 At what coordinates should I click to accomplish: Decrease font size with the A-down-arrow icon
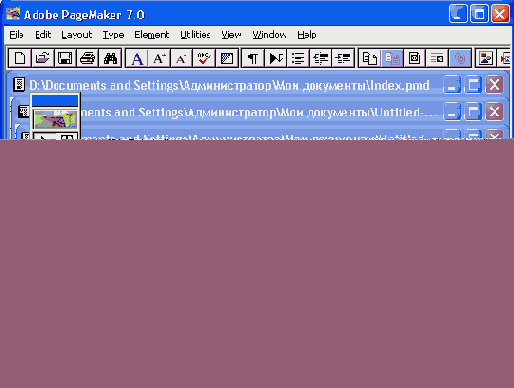(x=182, y=58)
